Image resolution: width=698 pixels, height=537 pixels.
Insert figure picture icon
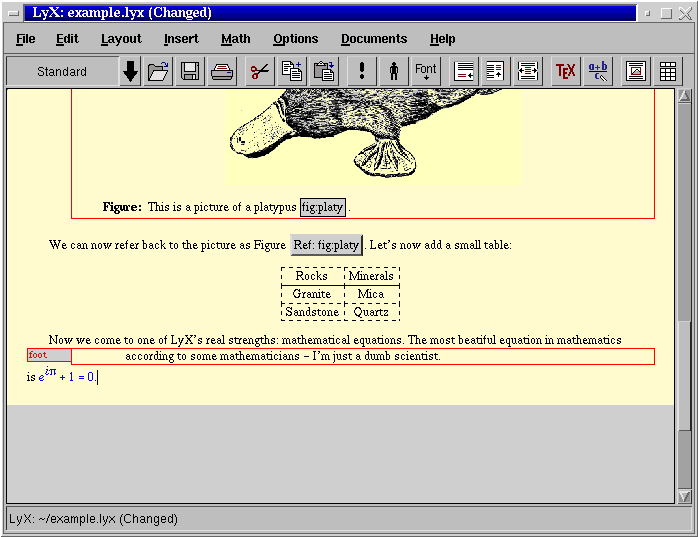[x=636, y=71]
